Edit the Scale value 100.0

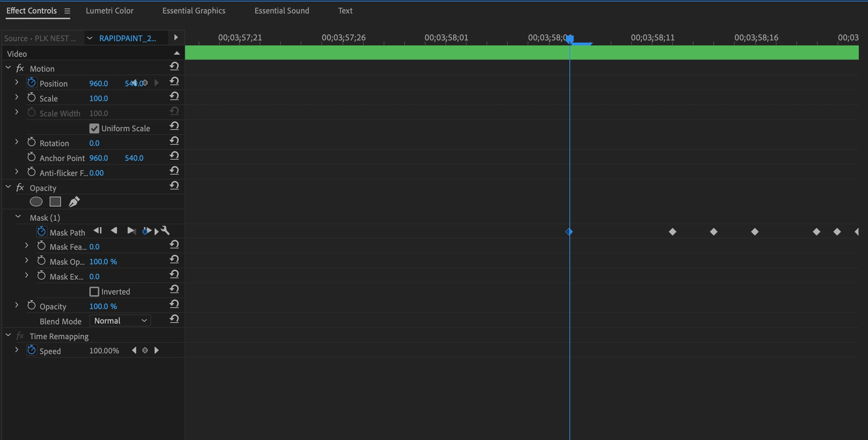click(99, 98)
